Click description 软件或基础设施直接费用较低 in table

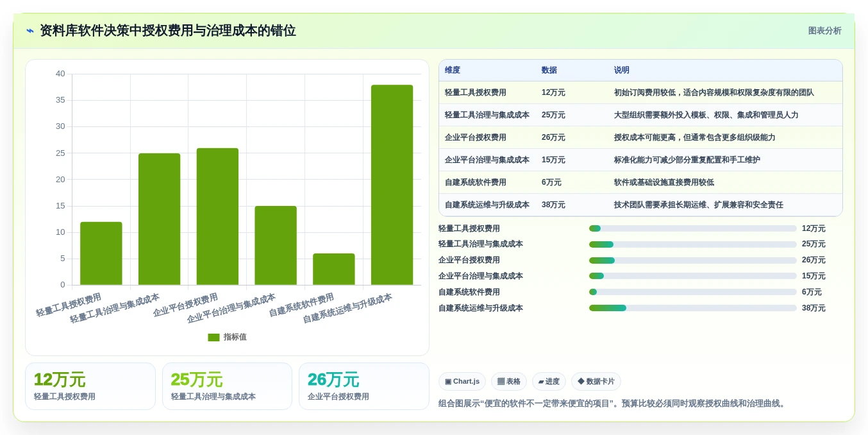pos(664,182)
